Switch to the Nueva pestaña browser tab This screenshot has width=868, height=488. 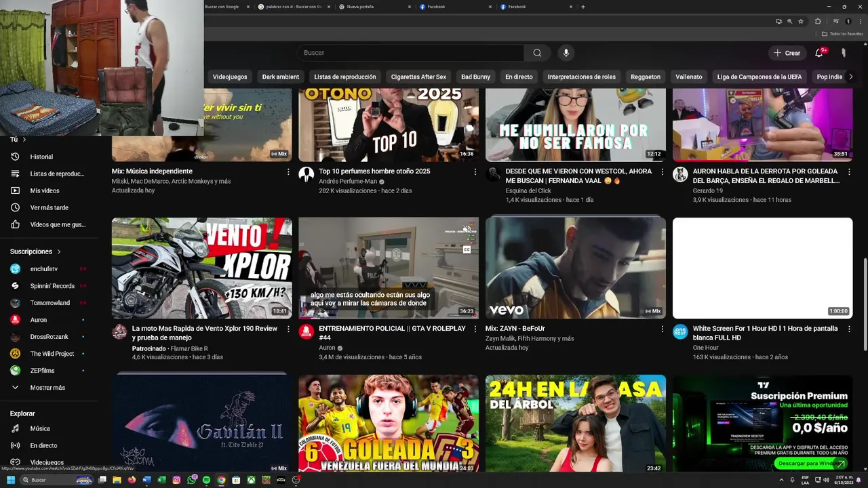(375, 7)
